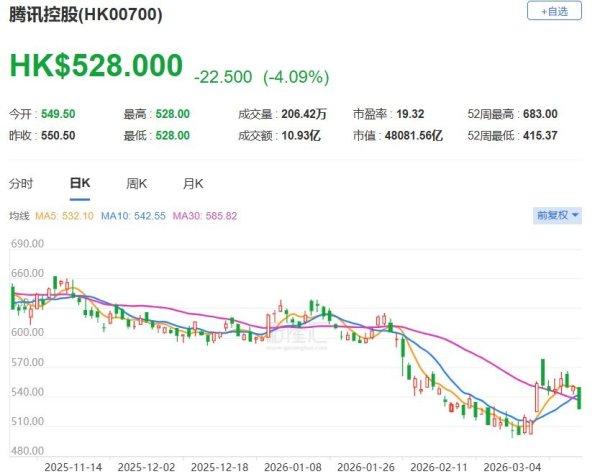Click the 成交额 label
Screen dimensions: 600x474
tap(255, 135)
